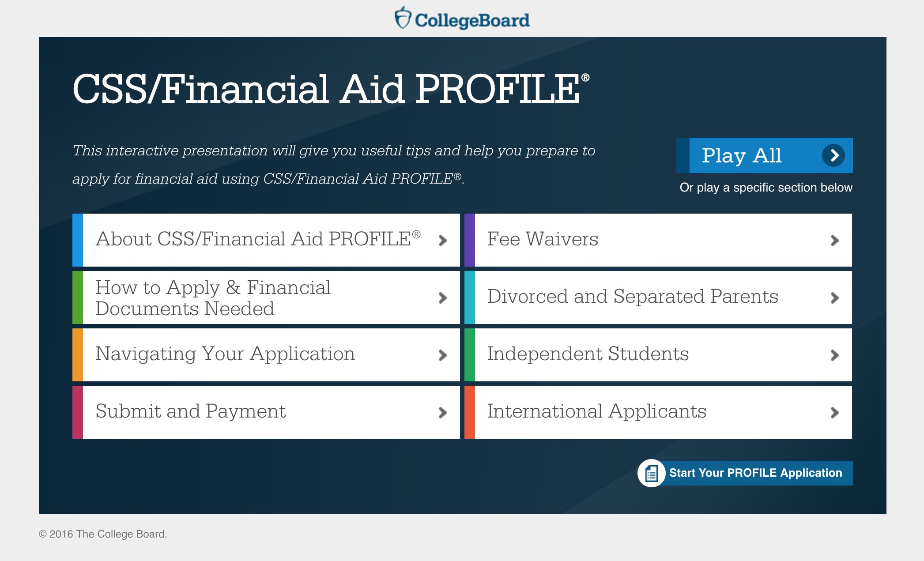Screen dimensions: 924x561
Task: Click the chevron on the Fee Waivers row
Action: [x=834, y=241]
